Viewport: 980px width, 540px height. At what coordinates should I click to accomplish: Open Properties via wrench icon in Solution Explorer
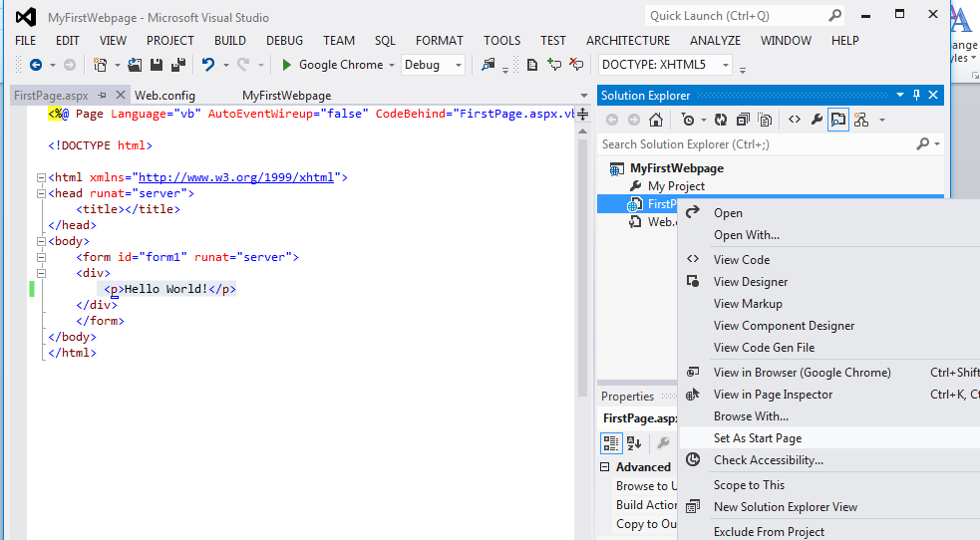click(x=817, y=120)
